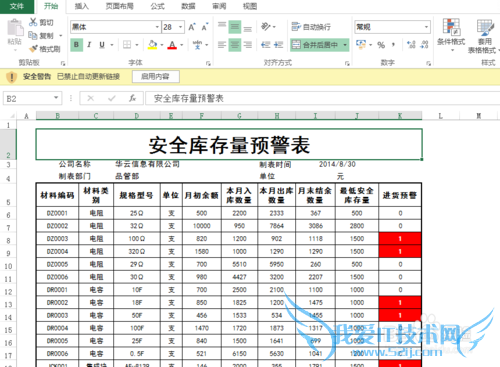Screen dimensions: 500x367
Task: Select column L header
Action: tap(440, 116)
